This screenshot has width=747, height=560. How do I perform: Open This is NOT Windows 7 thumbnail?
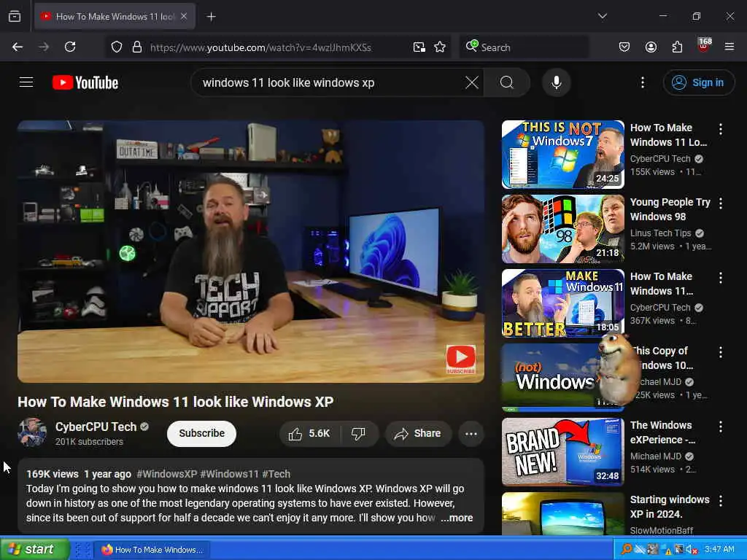[x=562, y=155]
